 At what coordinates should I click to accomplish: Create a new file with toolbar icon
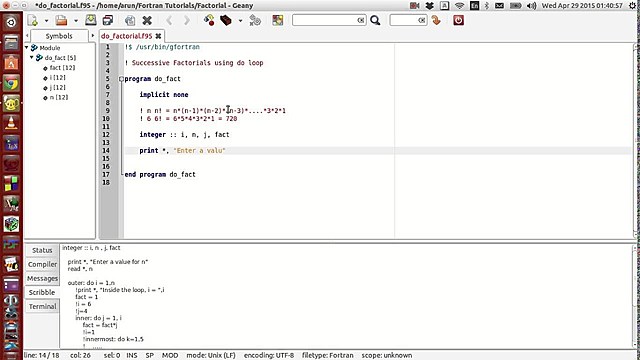click(33, 20)
